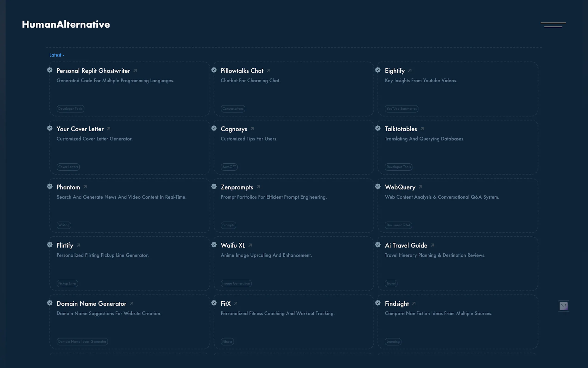588x368 pixels.
Task: Click the arrow icon beside Domain Name Generator
Action: 132,304
